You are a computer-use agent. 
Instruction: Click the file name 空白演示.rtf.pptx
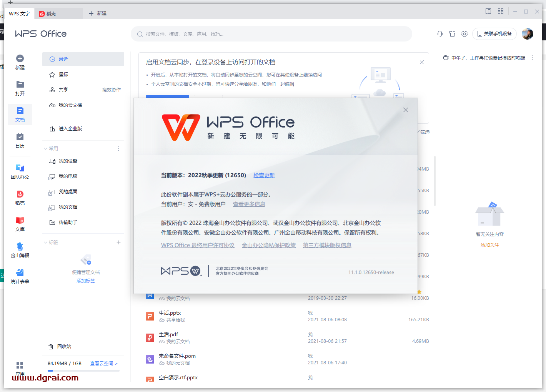(x=178, y=378)
